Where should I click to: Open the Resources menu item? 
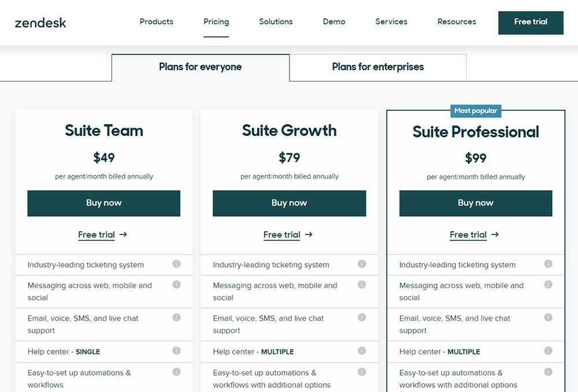point(457,22)
